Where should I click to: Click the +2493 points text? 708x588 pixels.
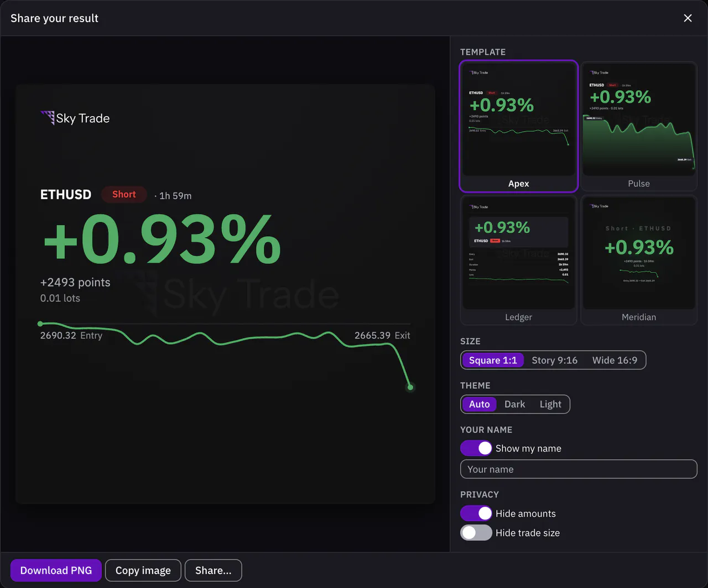(75, 282)
